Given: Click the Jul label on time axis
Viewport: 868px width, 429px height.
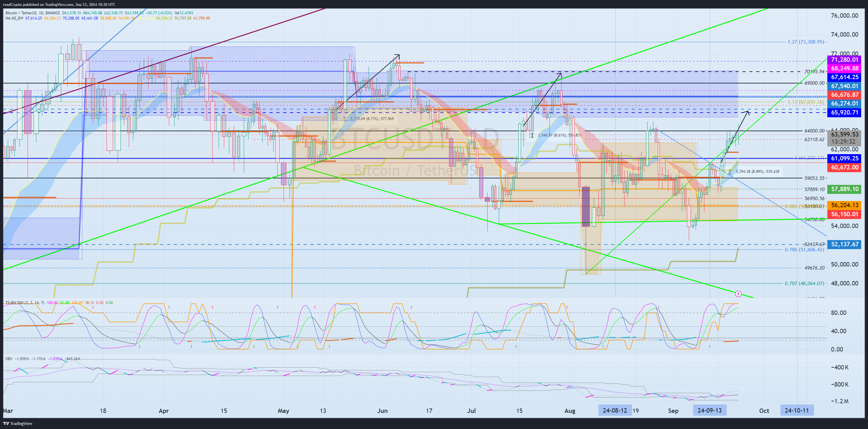Looking at the screenshot, I should [x=471, y=411].
